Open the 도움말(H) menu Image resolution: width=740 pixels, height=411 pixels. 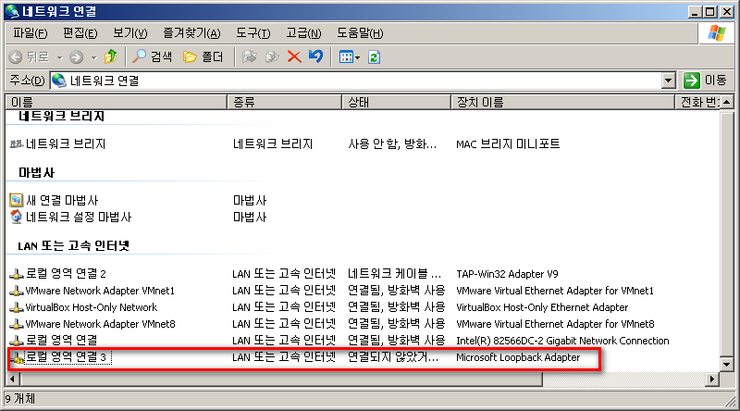click(x=360, y=34)
